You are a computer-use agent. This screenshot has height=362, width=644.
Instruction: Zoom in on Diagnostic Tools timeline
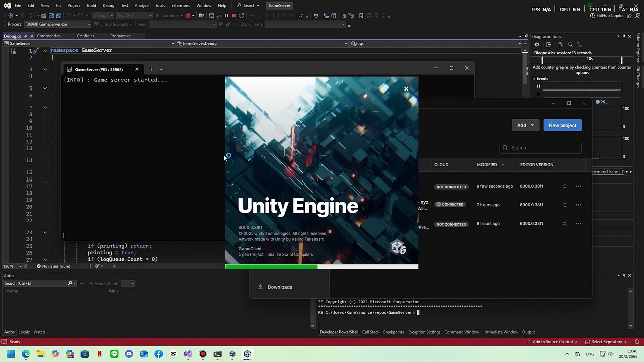560,45
